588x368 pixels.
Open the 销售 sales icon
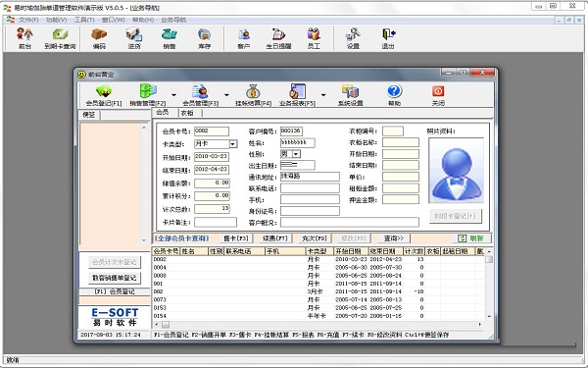click(x=170, y=38)
